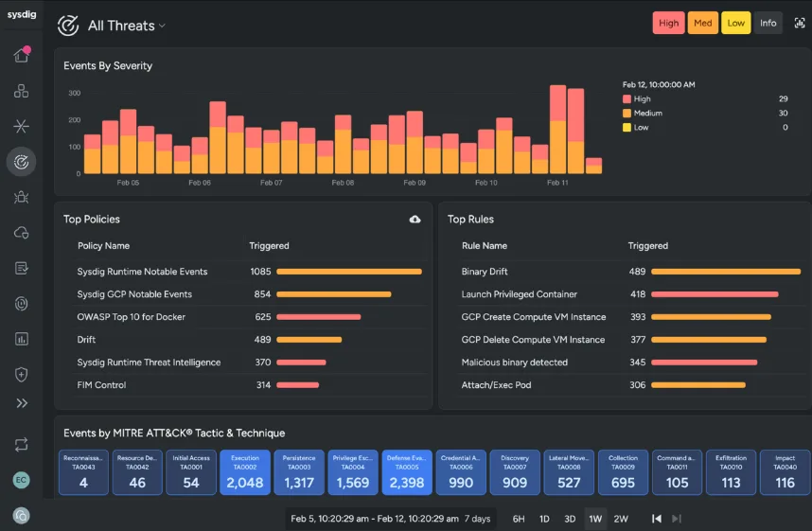Open the Inventory blocks icon in sidebar

pos(21,91)
